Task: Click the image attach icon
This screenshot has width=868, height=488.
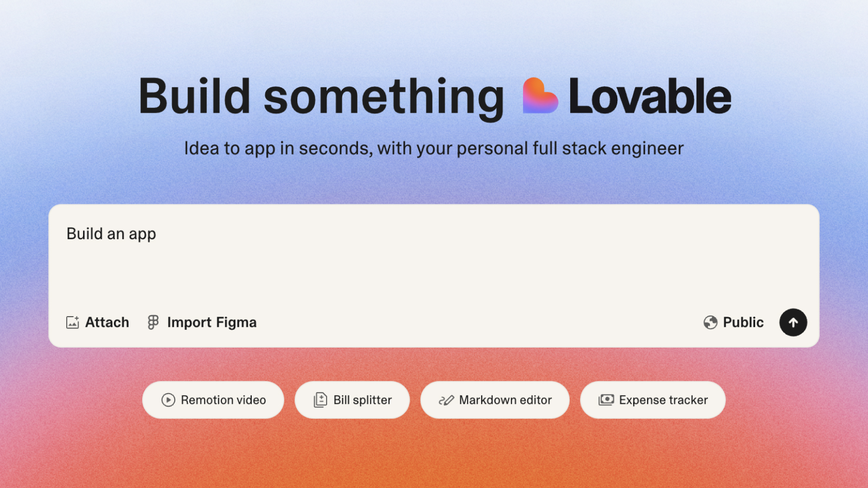Action: 73,322
